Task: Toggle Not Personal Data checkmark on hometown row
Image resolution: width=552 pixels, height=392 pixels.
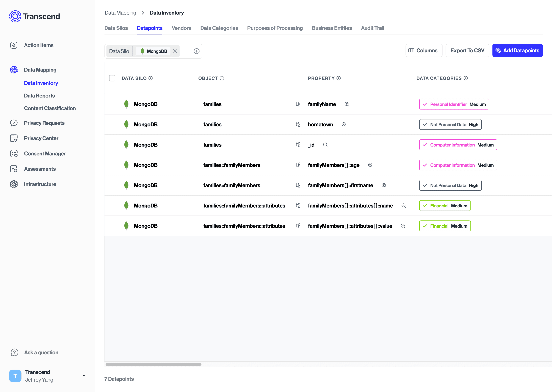Action: click(x=425, y=124)
